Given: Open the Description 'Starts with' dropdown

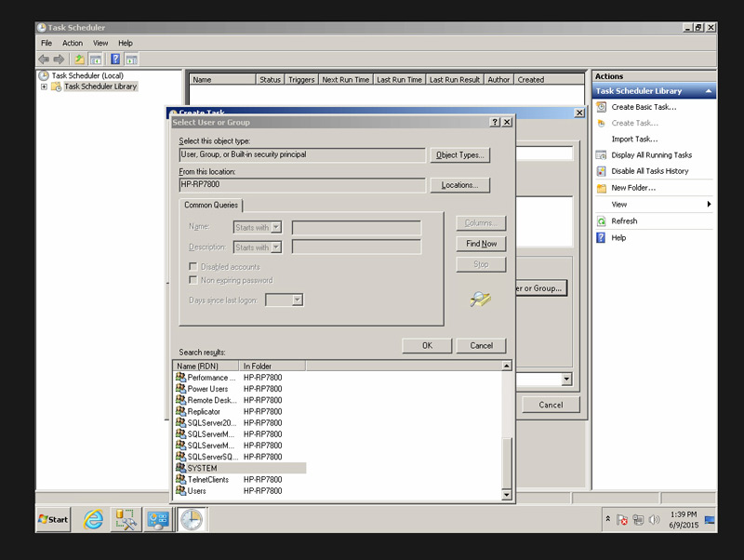Looking at the screenshot, I should click(275, 247).
